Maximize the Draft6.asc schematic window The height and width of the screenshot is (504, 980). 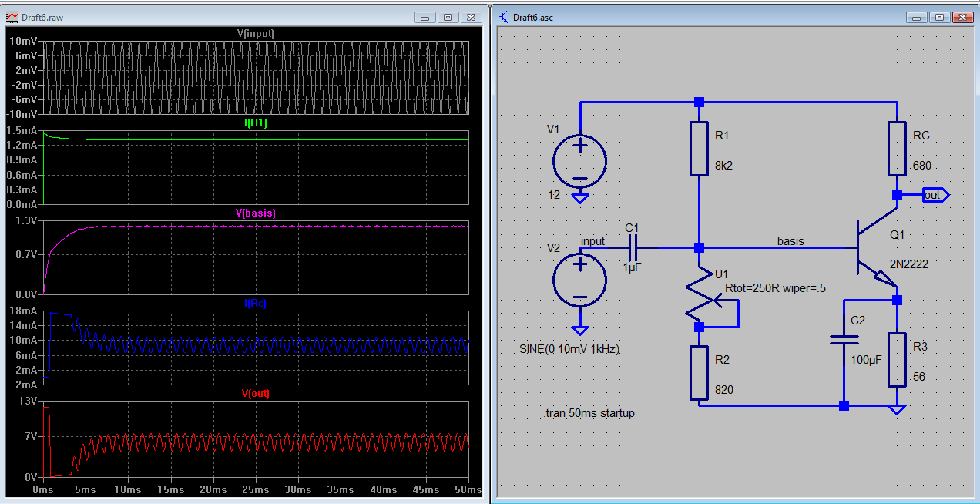pos(939,16)
